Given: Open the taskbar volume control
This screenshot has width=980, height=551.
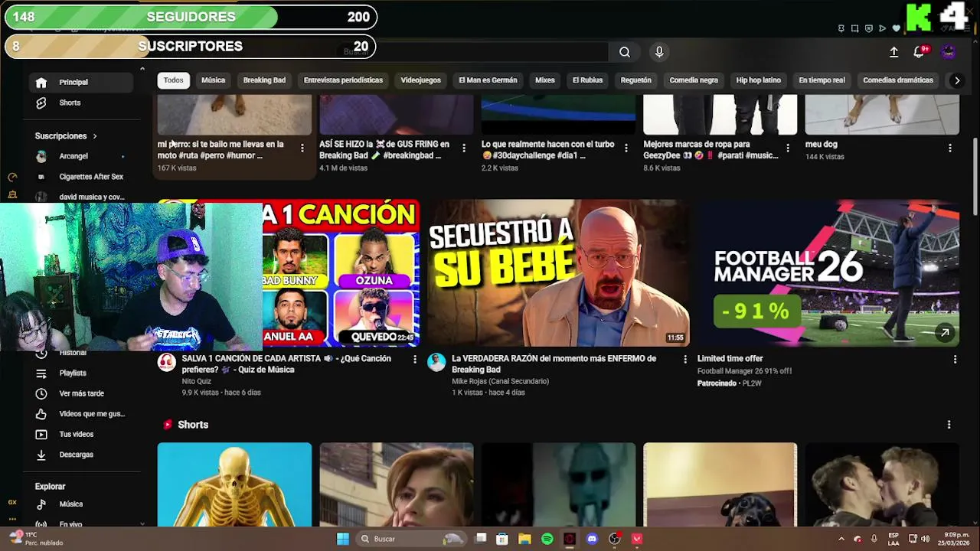Looking at the screenshot, I should point(926,539).
